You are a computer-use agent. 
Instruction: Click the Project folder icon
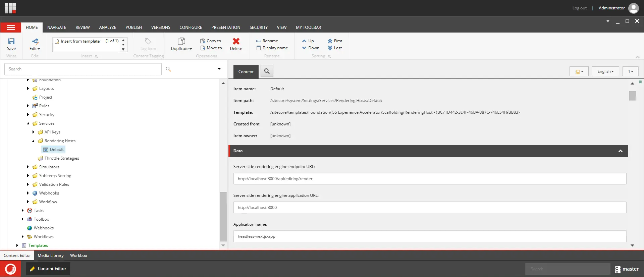click(x=35, y=97)
